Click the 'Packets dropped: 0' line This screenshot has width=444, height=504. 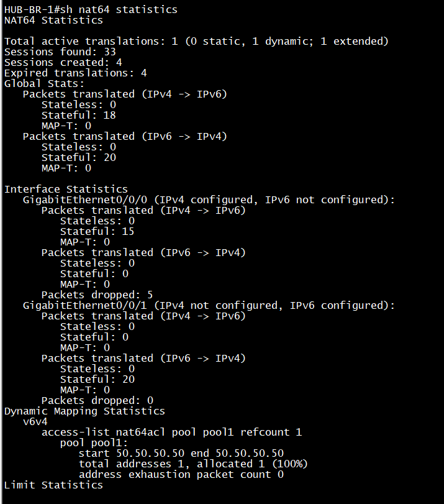[97, 400]
